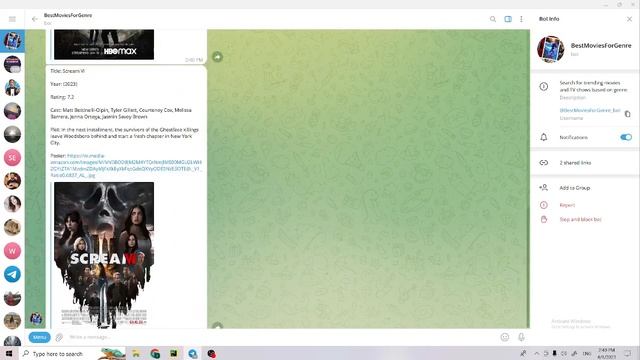Screen dimensions: 640x360
Task: Open the taskbar notification center icon
Action: pos(628,353)
